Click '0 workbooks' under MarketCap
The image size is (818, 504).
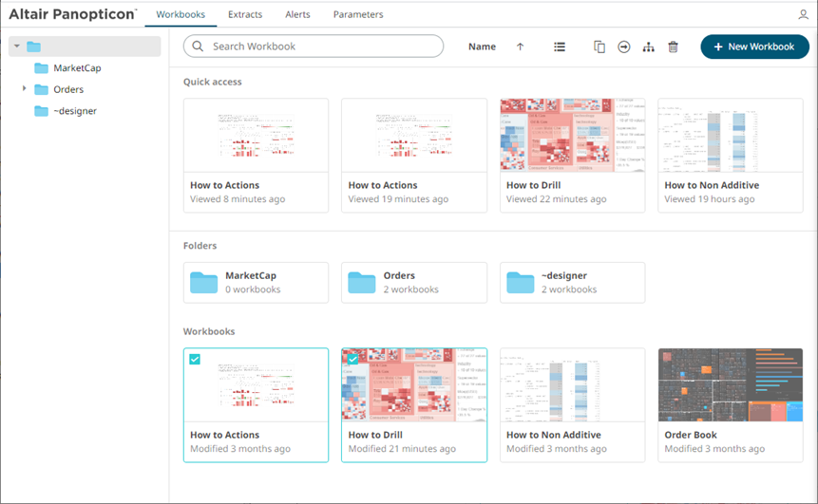click(253, 289)
